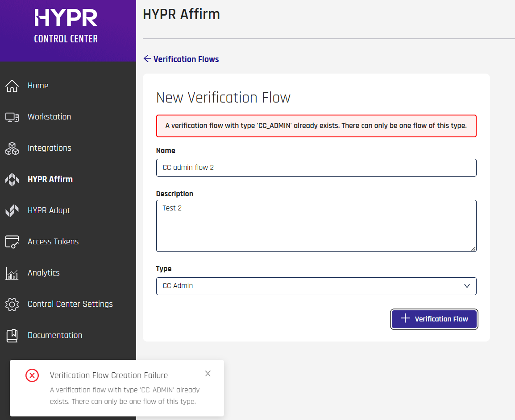Dismiss the Verification Flow Creation Failure toast
515x420 pixels.
pos(208,373)
